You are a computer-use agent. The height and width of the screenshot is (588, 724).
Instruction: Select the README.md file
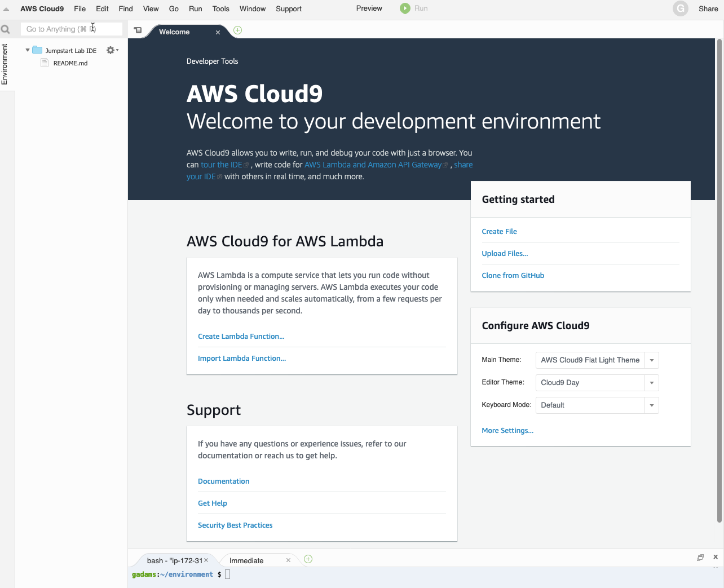(70, 63)
